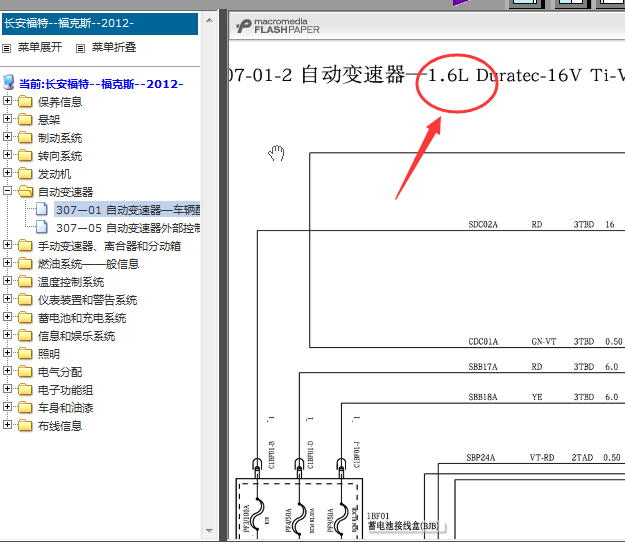Screen dimensions: 625x542
Task: Open document 307—05 自动变速器外部控制
Action: pos(128,228)
